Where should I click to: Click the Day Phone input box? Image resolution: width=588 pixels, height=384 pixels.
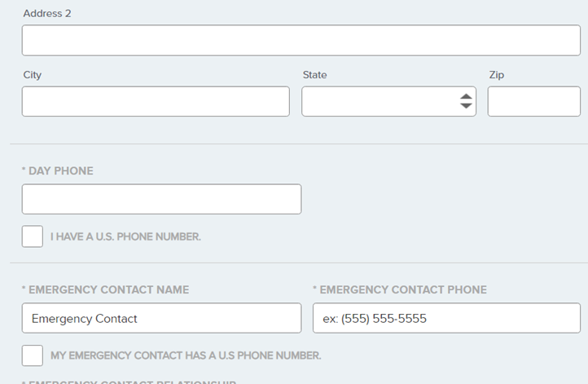[x=161, y=199]
